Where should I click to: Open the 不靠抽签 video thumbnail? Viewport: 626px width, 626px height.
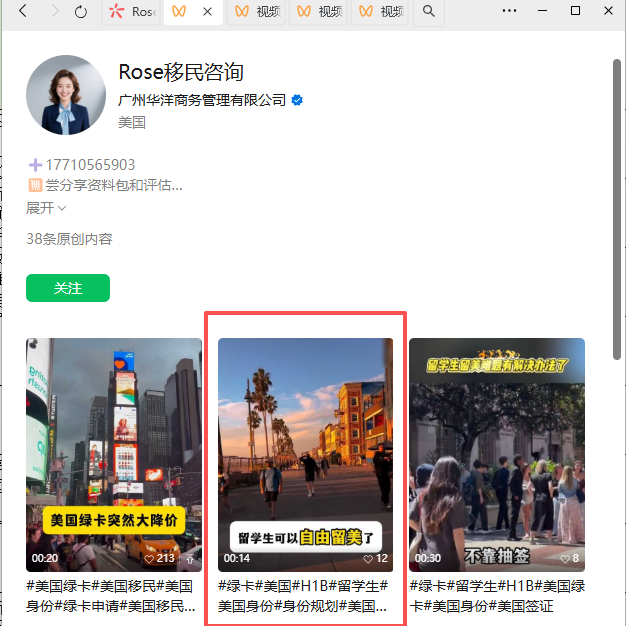[x=497, y=455]
